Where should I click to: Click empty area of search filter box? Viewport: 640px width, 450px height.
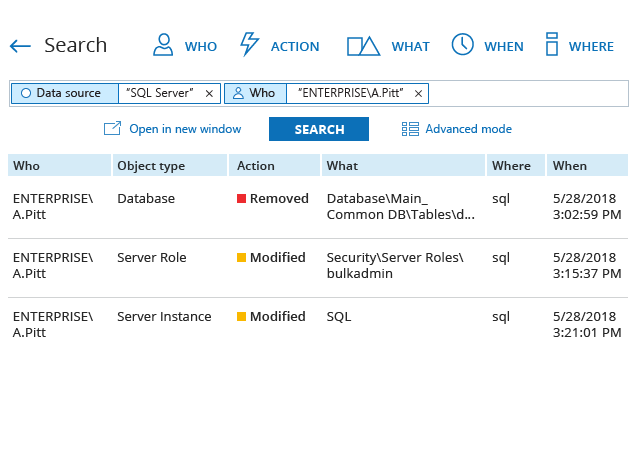(528, 93)
